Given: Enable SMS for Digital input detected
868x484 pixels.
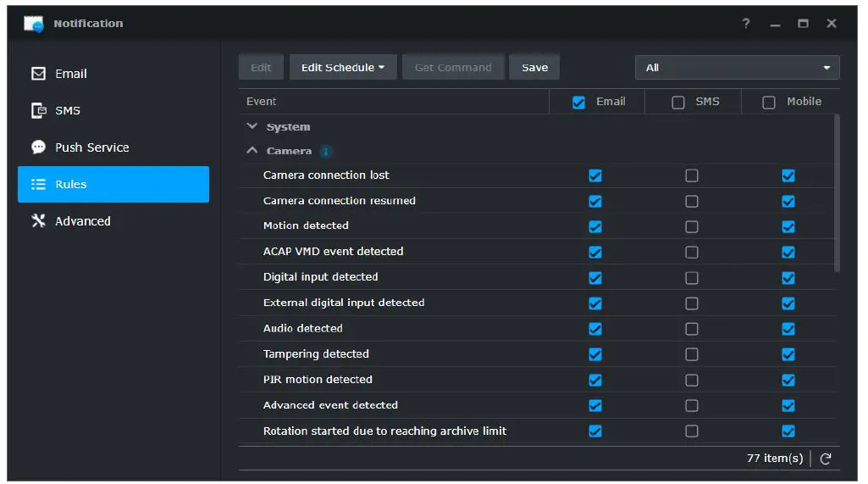Looking at the screenshot, I should pos(691,278).
